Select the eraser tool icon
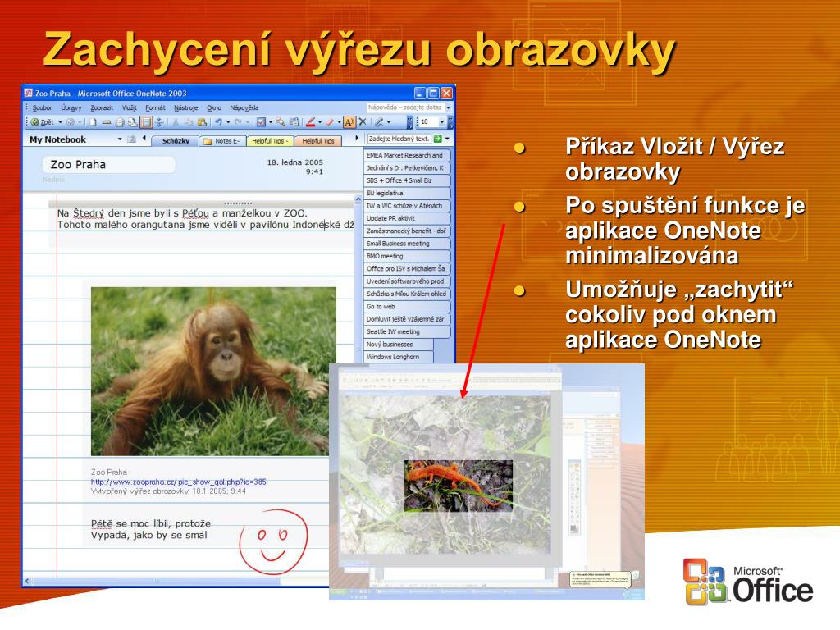Viewport: 840px width, 630px height. 330,122
